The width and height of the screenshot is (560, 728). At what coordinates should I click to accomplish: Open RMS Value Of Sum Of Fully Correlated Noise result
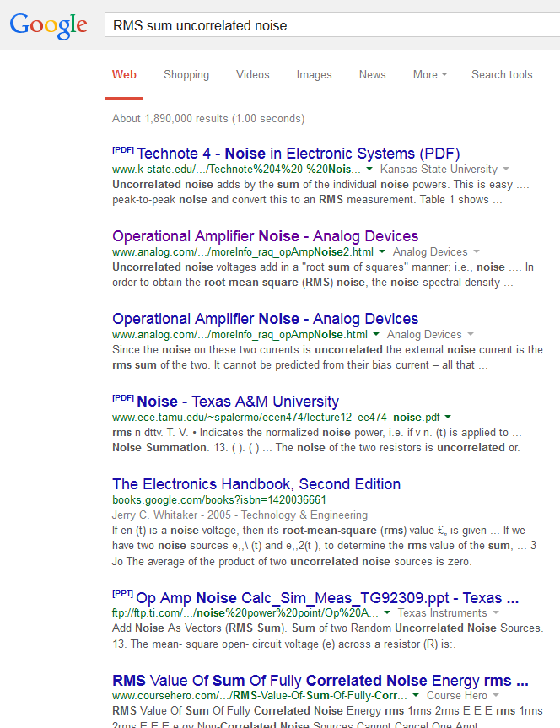(x=320, y=680)
